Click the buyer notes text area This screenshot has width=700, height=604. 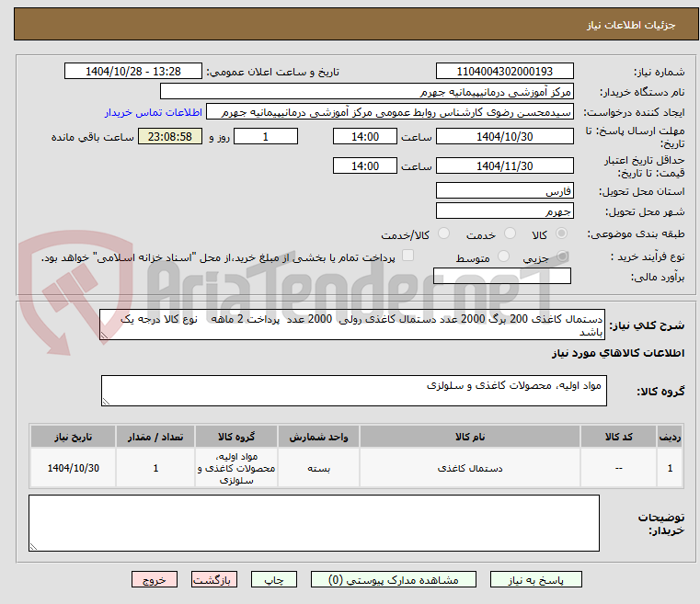(x=314, y=523)
